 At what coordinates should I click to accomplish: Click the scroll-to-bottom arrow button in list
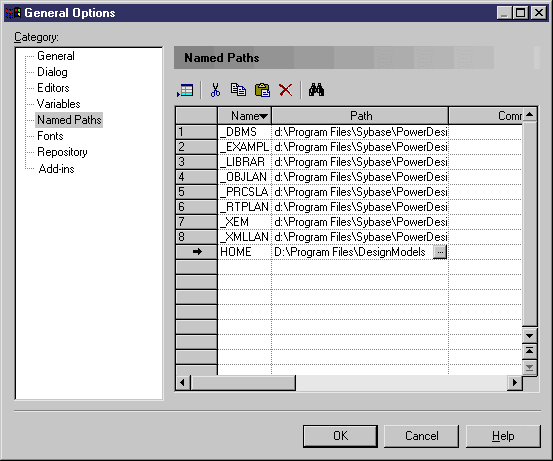[529, 368]
